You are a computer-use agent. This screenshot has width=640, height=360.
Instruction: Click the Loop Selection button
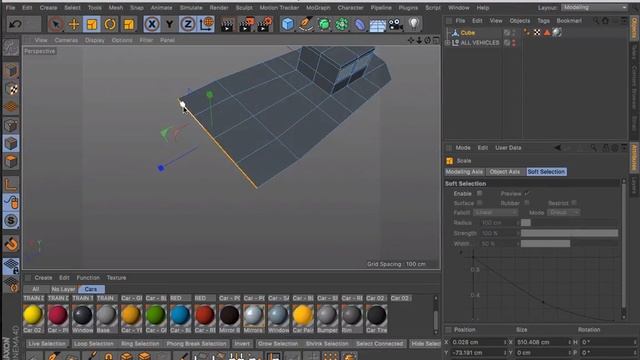coord(93,344)
